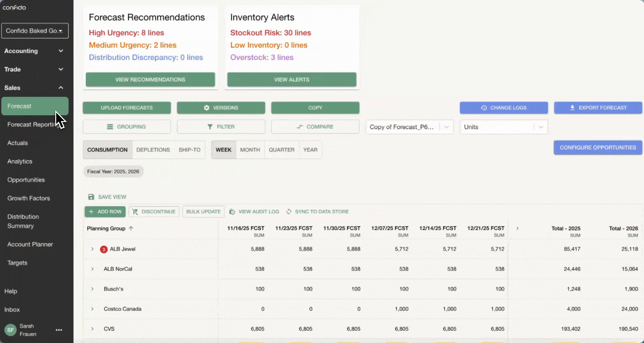The image size is (644, 343).
Task: Open Opportunities in the sidebar
Action: (26, 180)
